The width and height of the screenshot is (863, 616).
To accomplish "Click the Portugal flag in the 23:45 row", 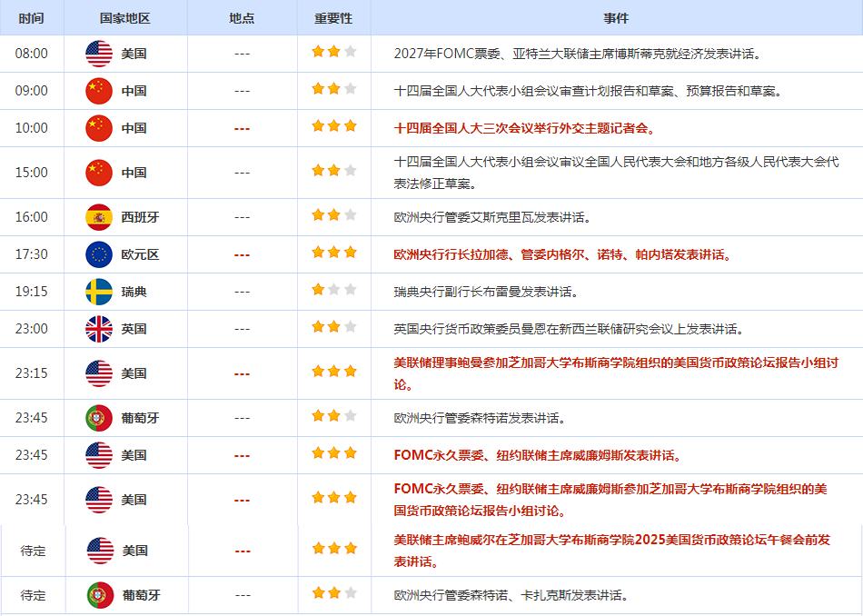I will tap(99, 418).
